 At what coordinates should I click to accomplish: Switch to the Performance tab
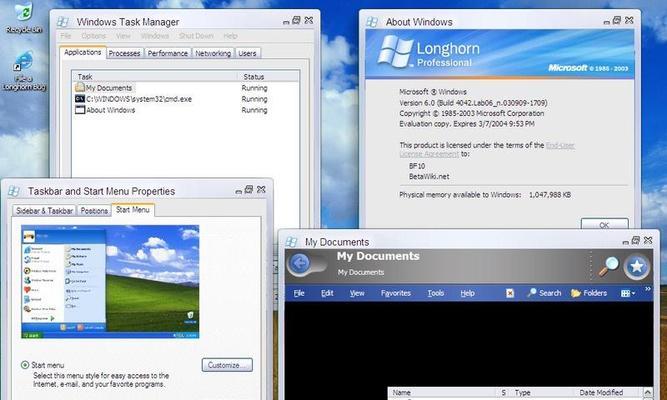tap(168, 53)
